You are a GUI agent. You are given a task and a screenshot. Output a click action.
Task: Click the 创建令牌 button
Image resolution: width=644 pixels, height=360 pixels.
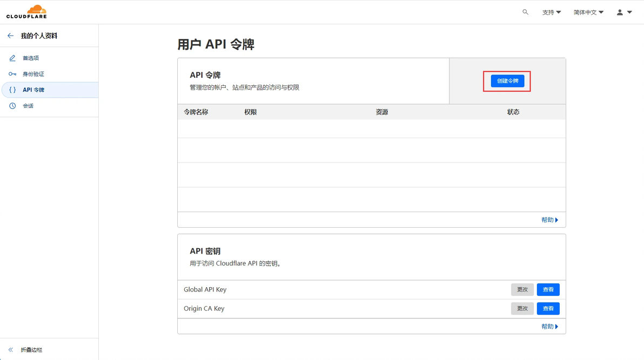pos(507,81)
